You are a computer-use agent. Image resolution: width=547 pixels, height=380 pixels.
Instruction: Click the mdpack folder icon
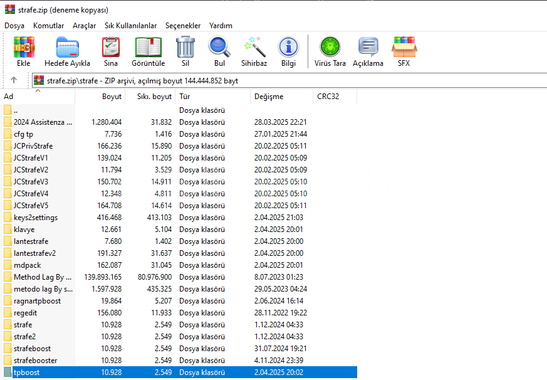click(8, 265)
